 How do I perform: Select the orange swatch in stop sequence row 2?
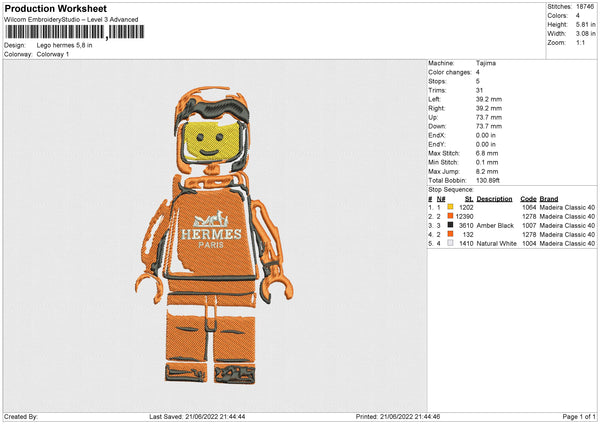450,216
